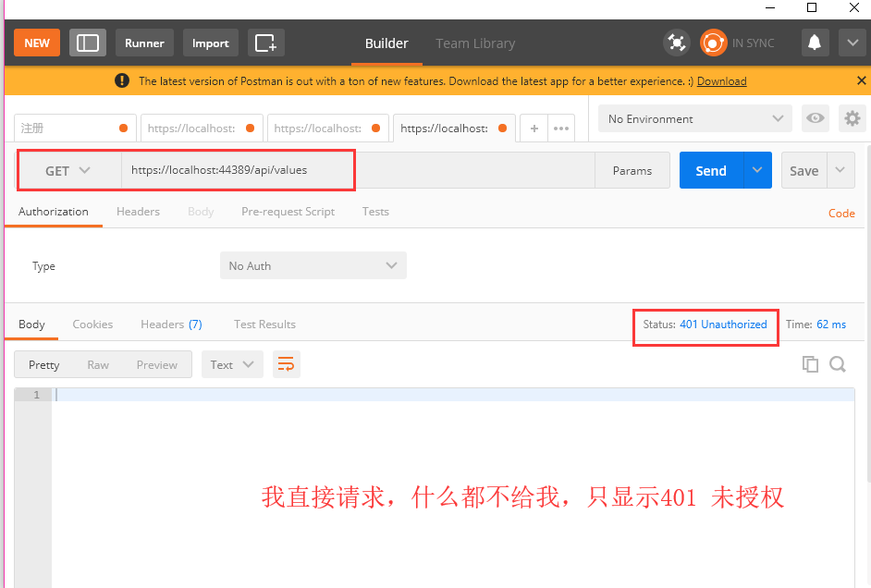Switch to the Builder tab
Image resolution: width=871 pixels, height=588 pixels.
[386, 43]
